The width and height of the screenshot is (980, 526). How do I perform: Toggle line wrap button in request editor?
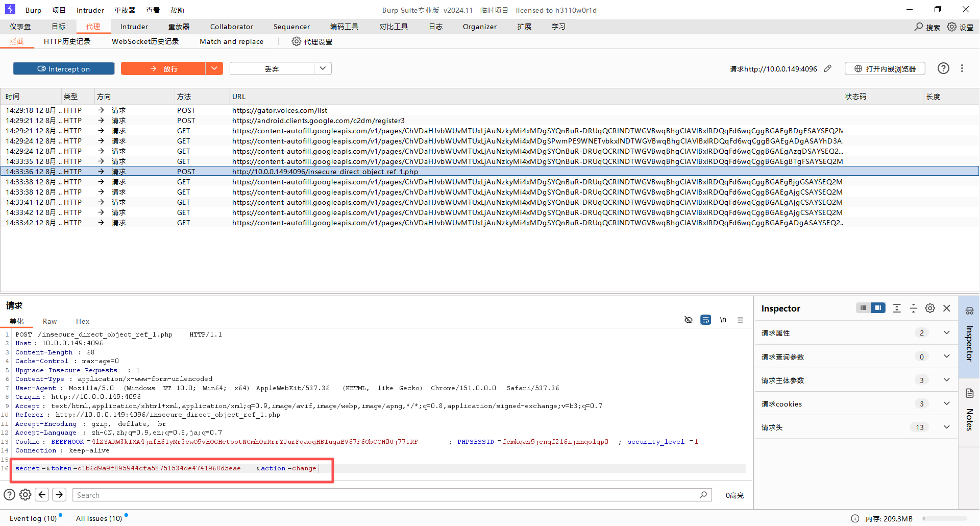coord(705,320)
